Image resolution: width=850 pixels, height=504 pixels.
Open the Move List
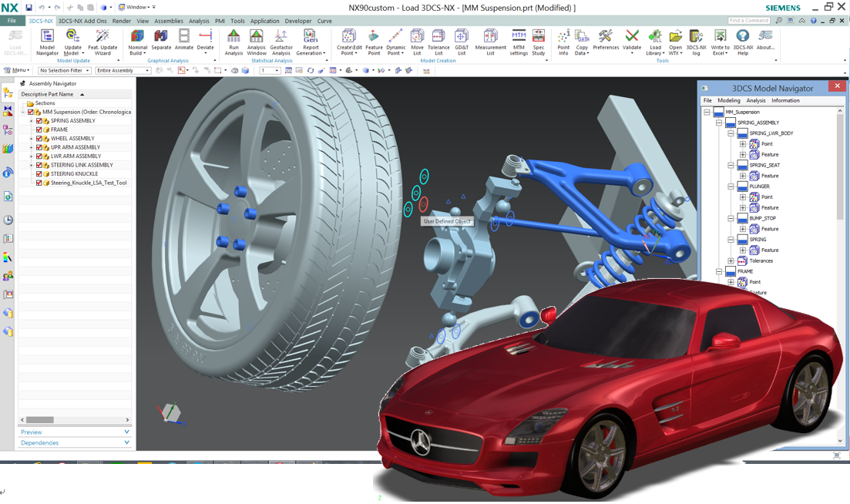coord(417,42)
